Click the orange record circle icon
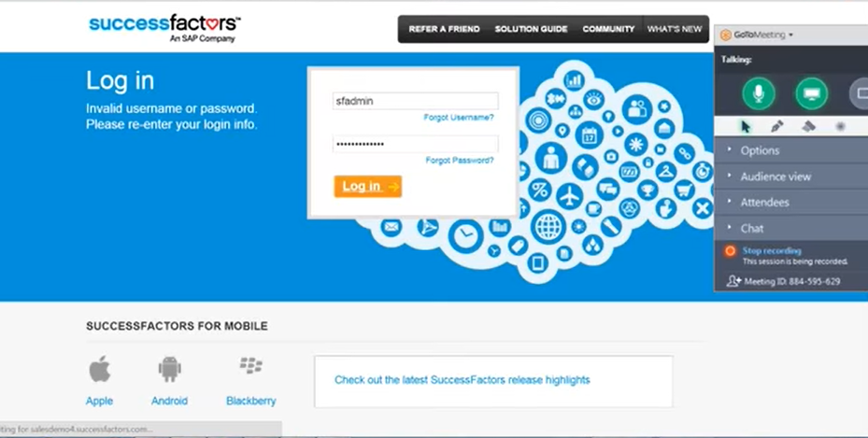This screenshot has width=868, height=438. tap(730, 251)
